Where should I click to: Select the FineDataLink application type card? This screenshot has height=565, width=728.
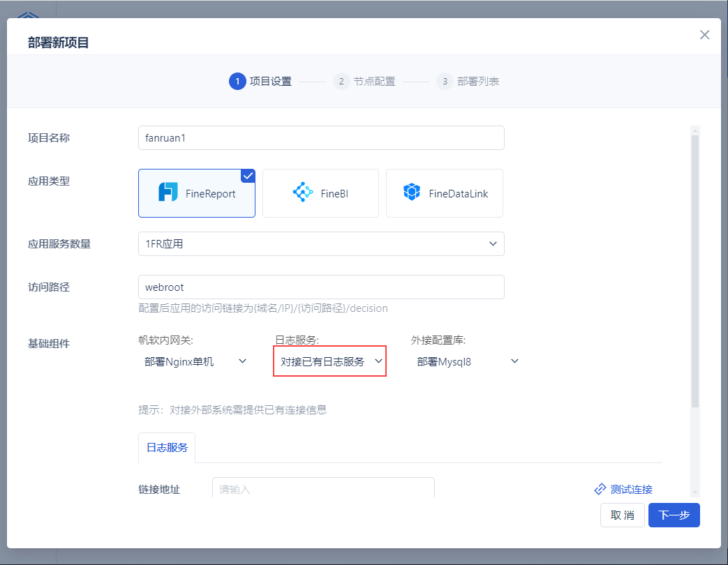point(445,193)
